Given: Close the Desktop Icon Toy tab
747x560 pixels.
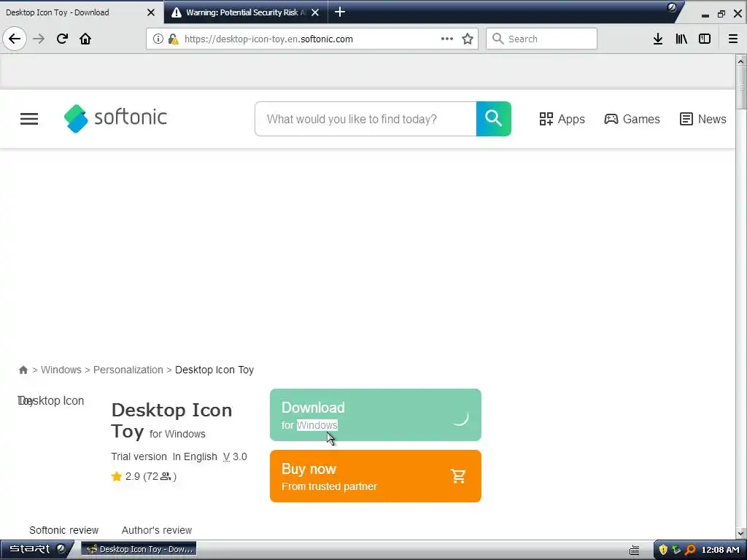Looking at the screenshot, I should [x=151, y=12].
